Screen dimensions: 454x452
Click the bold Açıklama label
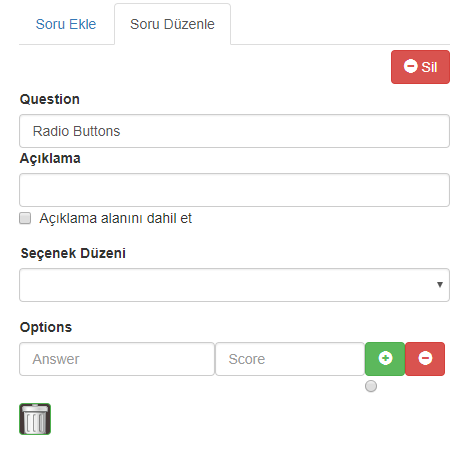point(50,158)
